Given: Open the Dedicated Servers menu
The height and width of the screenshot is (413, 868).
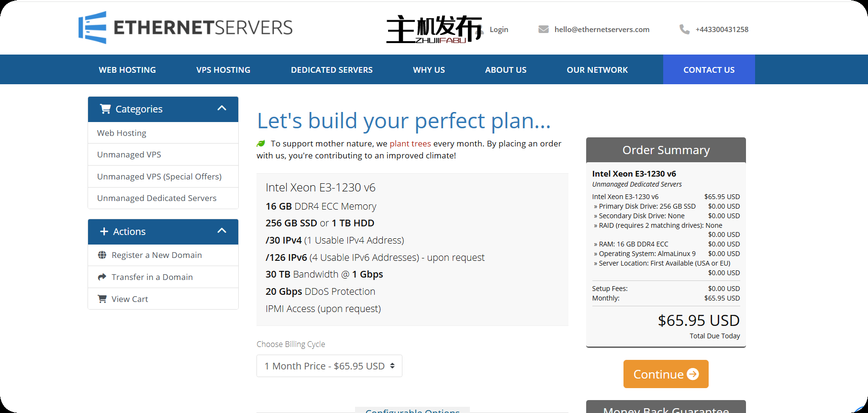Looking at the screenshot, I should pyautogui.click(x=332, y=70).
